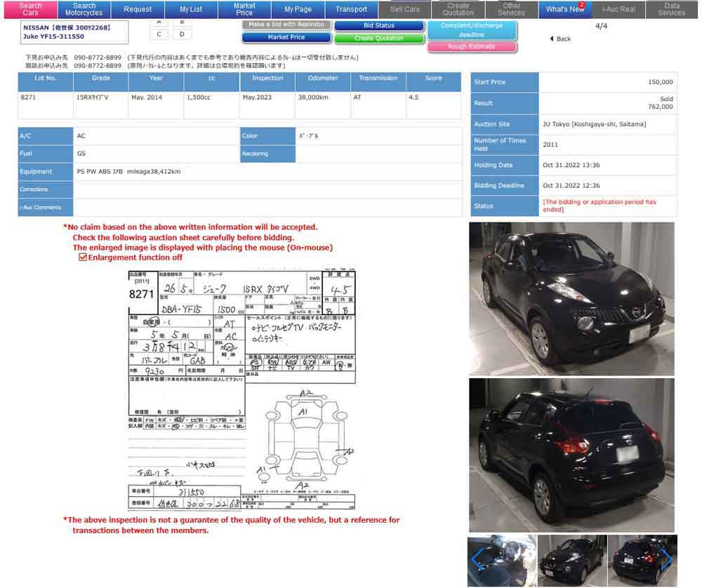This screenshot has height=588, width=702.
Task: Click the lot number 8271 table cell
Action: coord(45,105)
